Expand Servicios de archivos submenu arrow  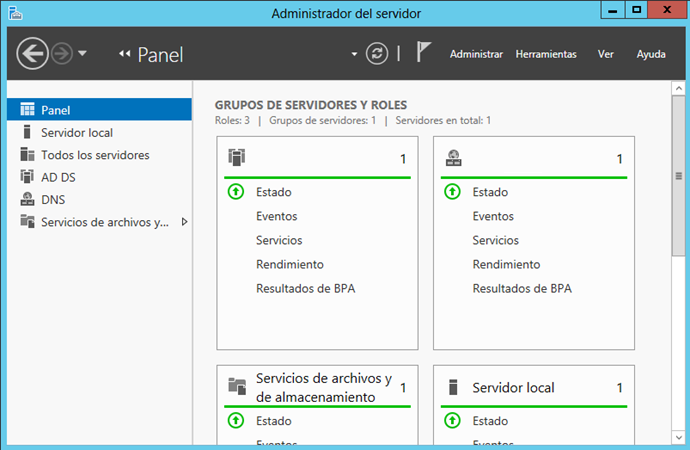pyautogui.click(x=185, y=222)
